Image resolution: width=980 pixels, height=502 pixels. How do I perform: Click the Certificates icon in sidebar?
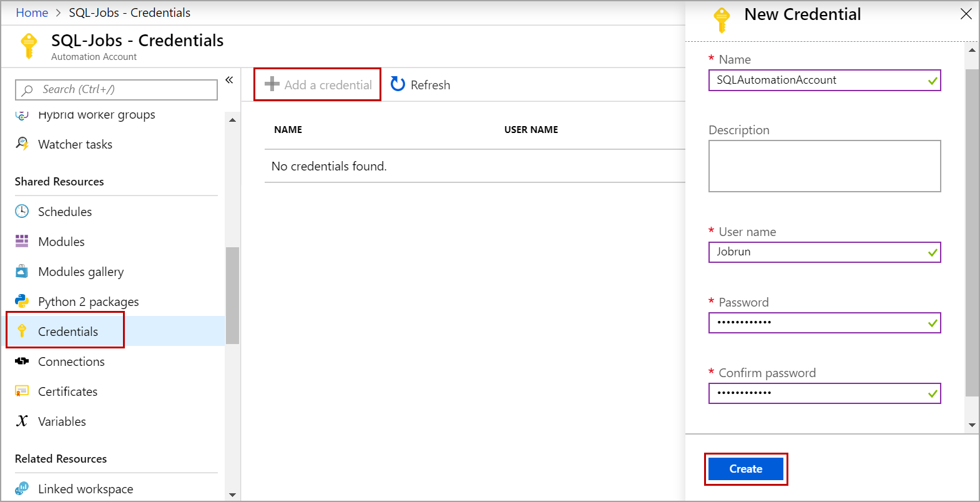[x=22, y=391]
